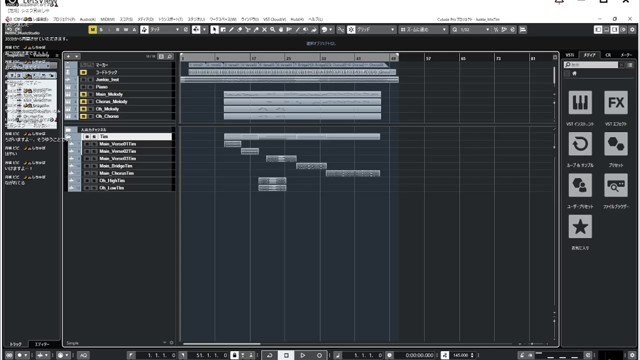Switch to the Media tab in right zone

tap(589, 55)
